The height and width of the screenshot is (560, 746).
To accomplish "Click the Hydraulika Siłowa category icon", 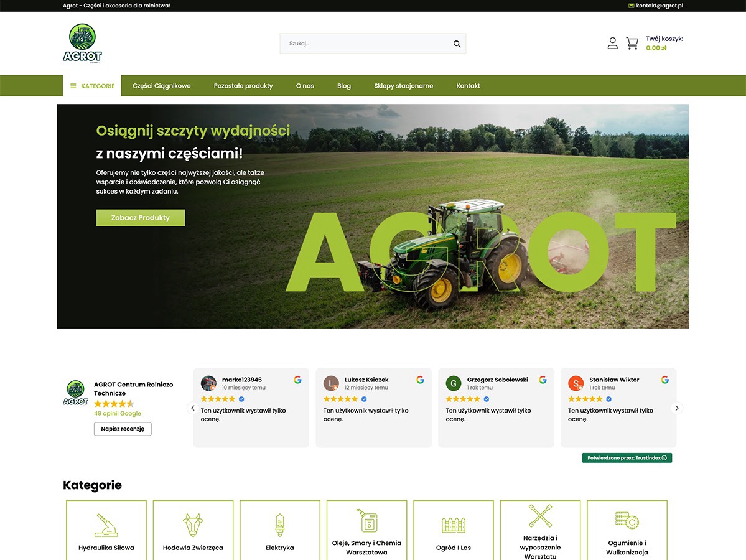I will (x=106, y=525).
